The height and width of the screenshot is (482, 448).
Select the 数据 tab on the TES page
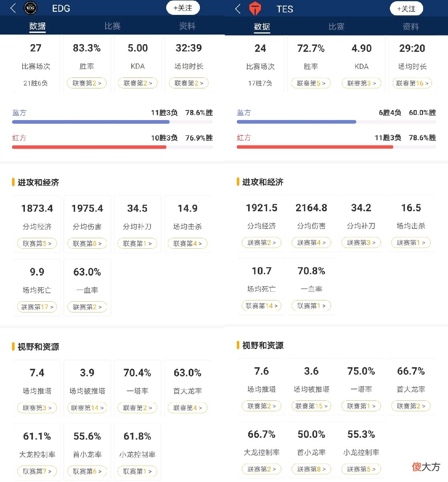(262, 27)
